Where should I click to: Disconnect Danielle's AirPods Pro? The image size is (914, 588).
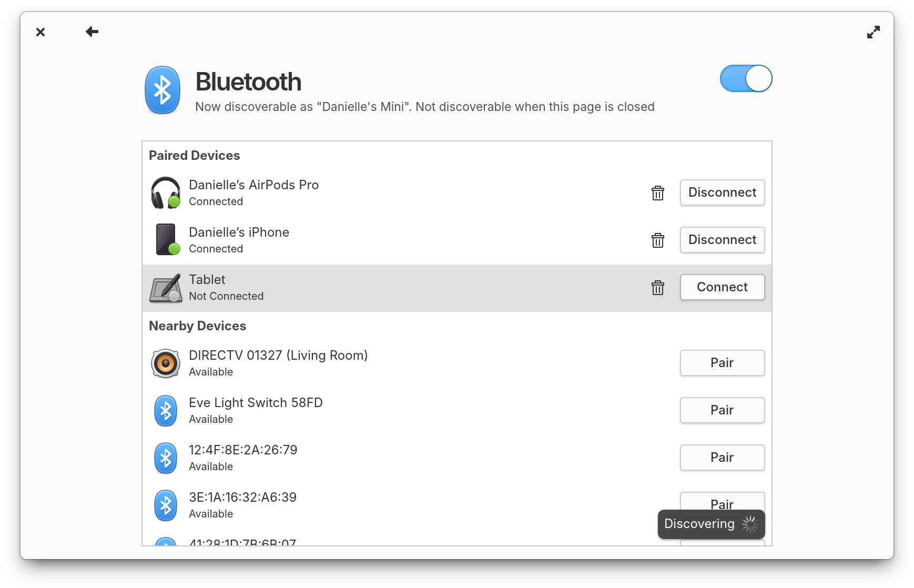point(722,192)
